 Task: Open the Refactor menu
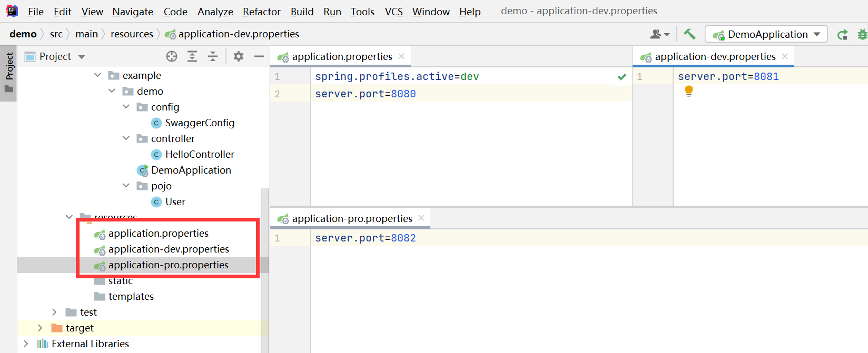coord(261,12)
